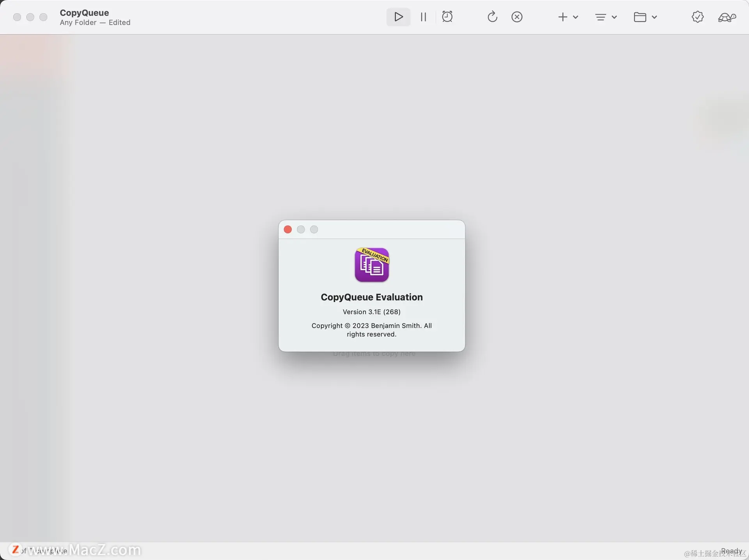749x560 pixels.
Task: Cancel with the circled X icon
Action: tap(517, 17)
